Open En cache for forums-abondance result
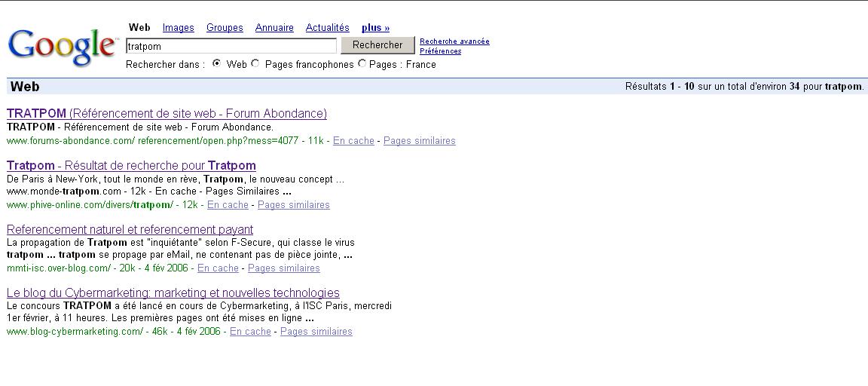 [353, 141]
